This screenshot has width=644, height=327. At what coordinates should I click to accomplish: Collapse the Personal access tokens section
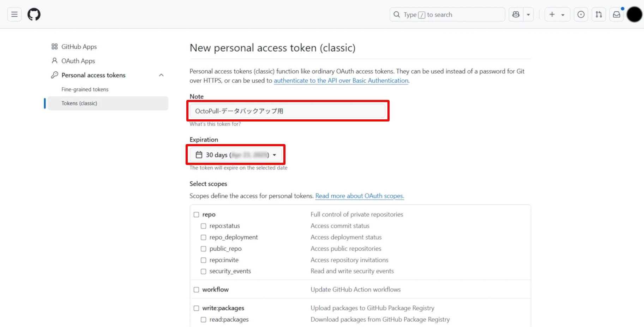point(161,75)
